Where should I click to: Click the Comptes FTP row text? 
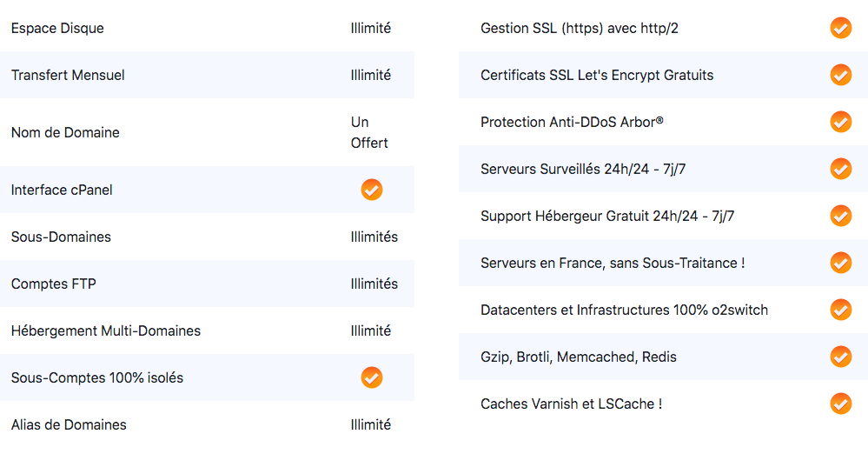coord(54,284)
